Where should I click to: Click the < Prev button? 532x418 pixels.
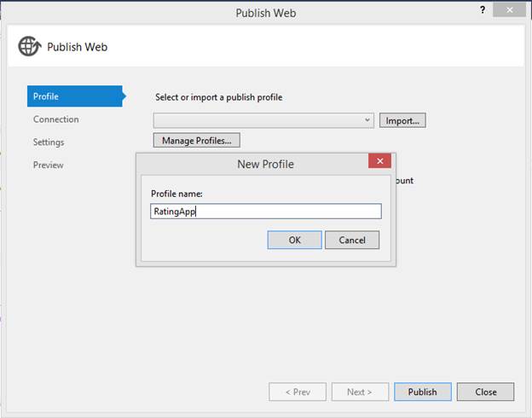click(x=298, y=392)
